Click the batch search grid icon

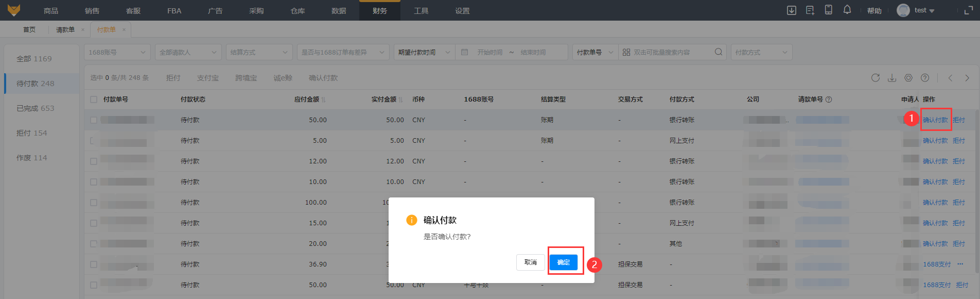(626, 52)
